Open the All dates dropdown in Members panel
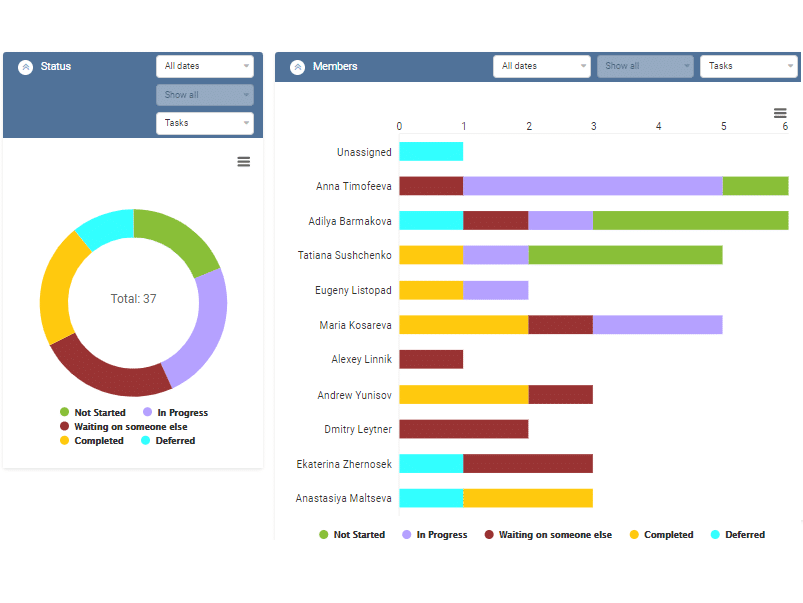Screen dimensions: 803x603 pos(541,66)
